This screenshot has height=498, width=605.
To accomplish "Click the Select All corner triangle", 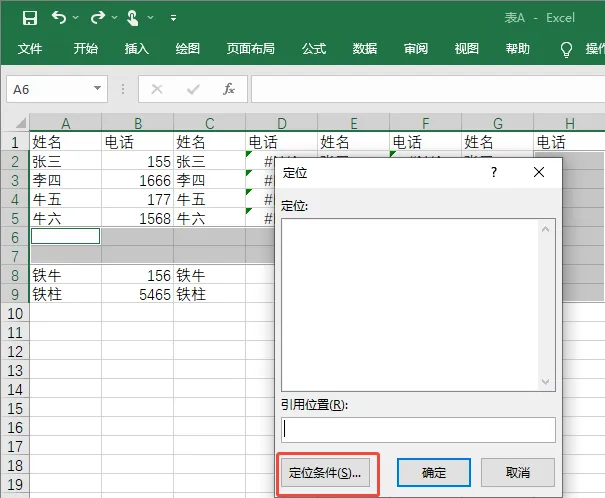I will point(20,123).
